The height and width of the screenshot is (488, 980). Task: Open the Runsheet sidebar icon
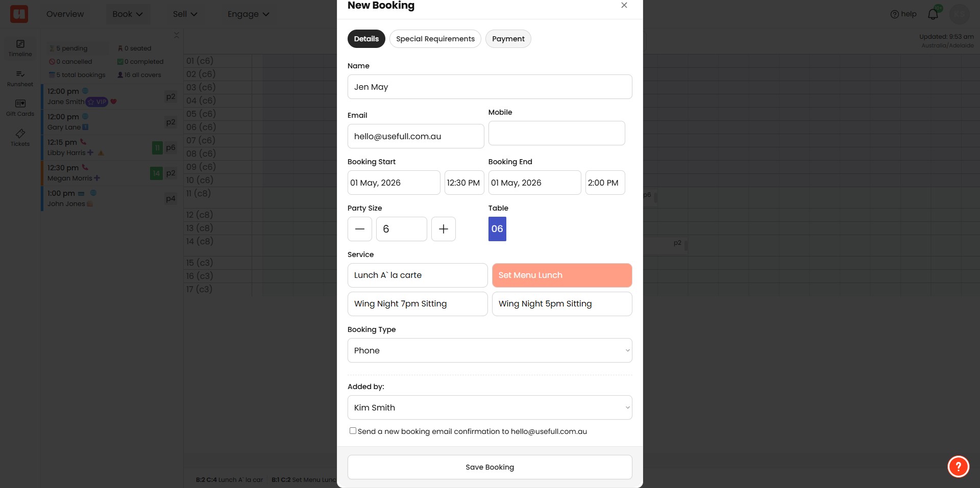coord(20,78)
